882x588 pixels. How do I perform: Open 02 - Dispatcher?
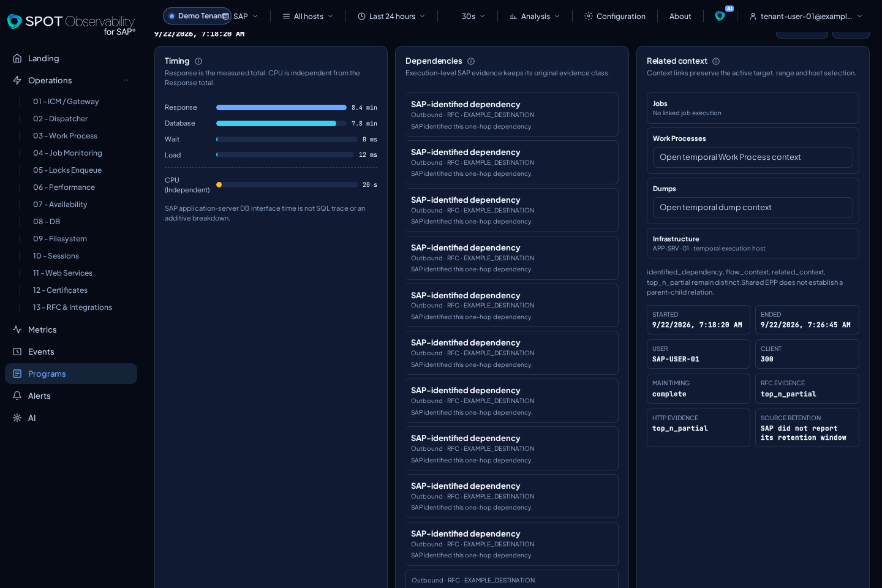coord(61,119)
